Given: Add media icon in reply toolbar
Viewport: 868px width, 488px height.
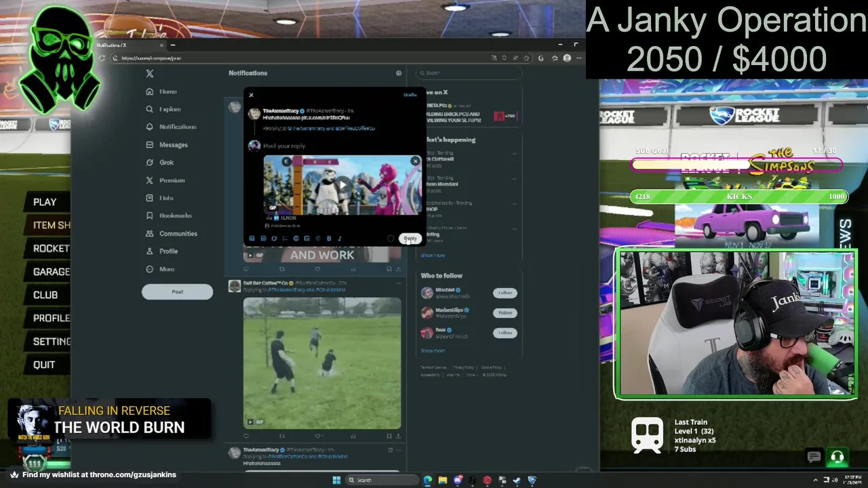Looking at the screenshot, I should 252,239.
